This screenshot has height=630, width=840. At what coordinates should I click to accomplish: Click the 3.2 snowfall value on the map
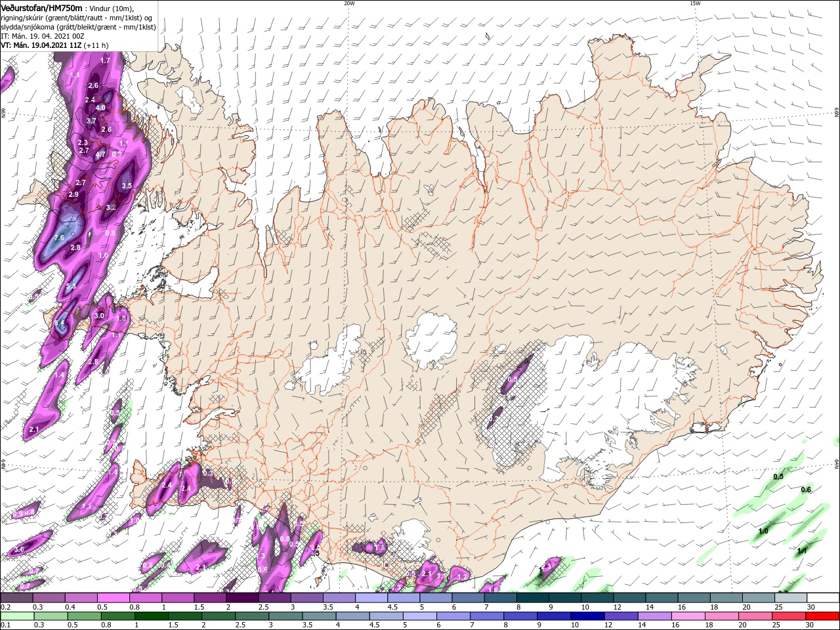click(x=111, y=207)
